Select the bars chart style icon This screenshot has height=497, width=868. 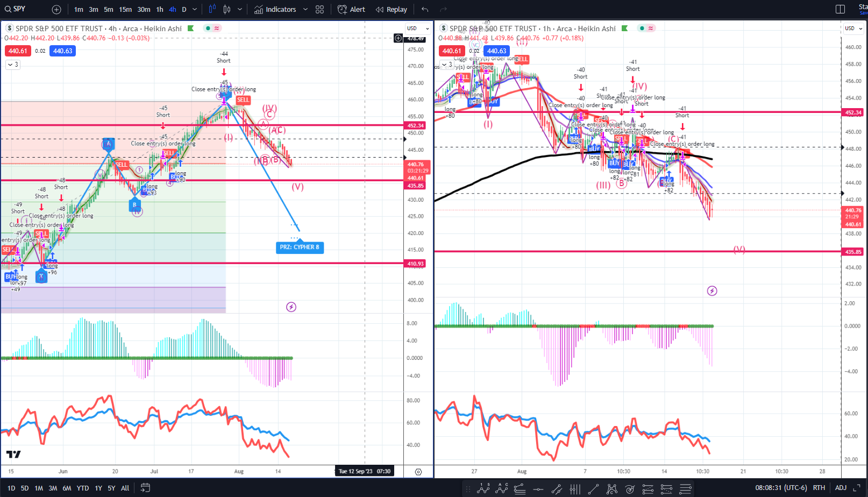[x=212, y=9]
